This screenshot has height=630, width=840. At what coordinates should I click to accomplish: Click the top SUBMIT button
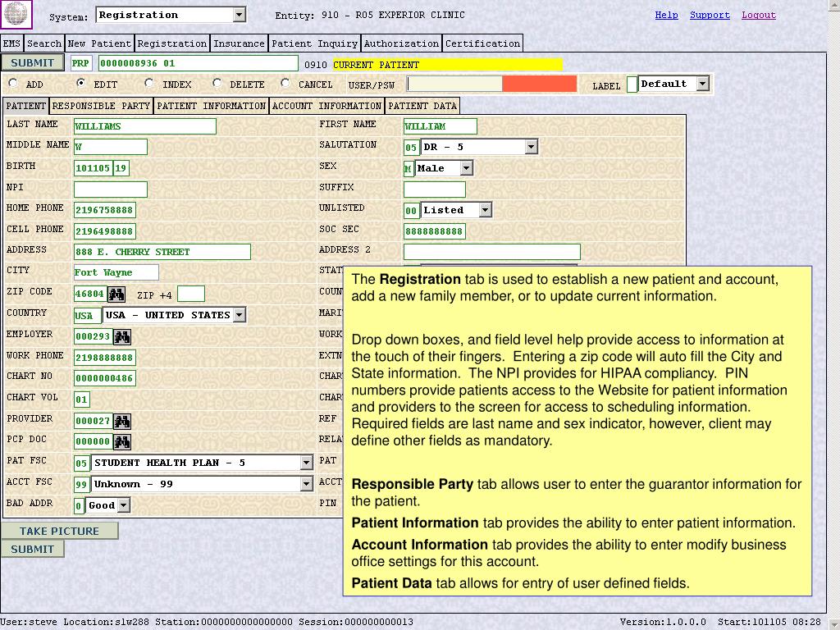(x=33, y=62)
